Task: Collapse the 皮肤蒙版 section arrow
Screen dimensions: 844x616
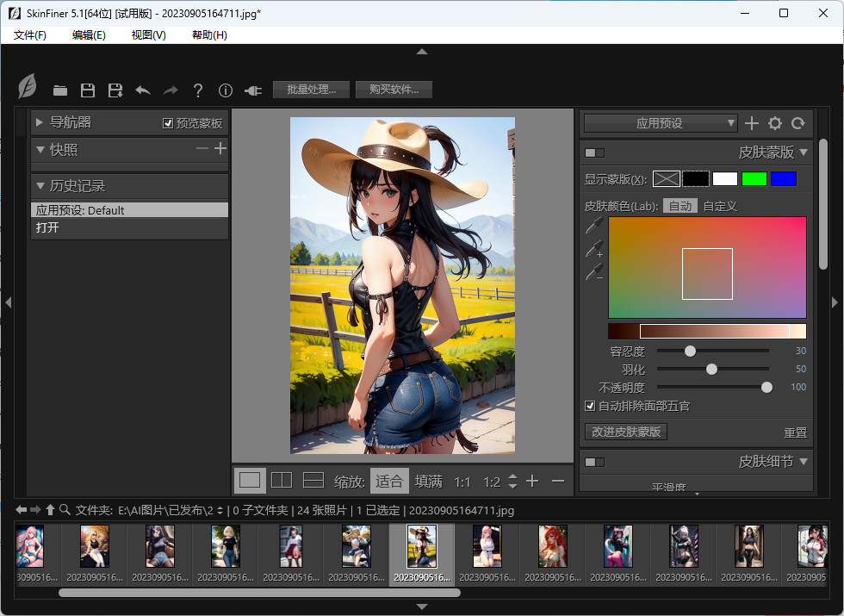Action: pyautogui.click(x=804, y=152)
